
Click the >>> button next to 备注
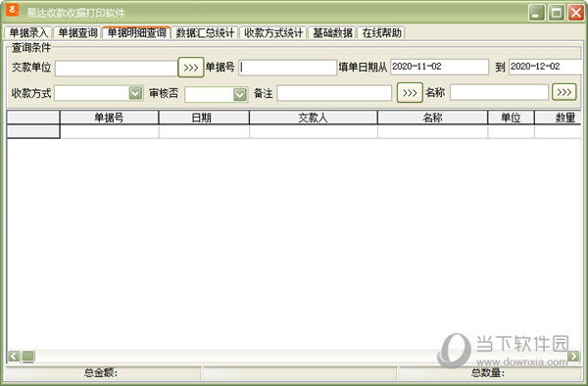(x=410, y=92)
